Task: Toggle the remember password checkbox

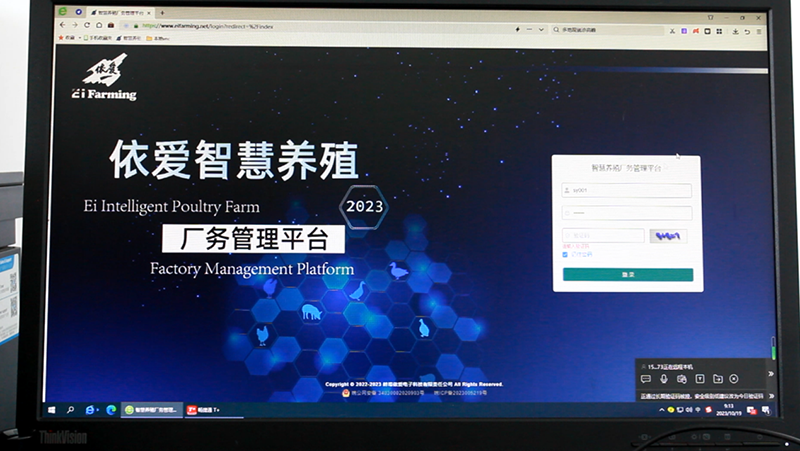Action: 565,254
